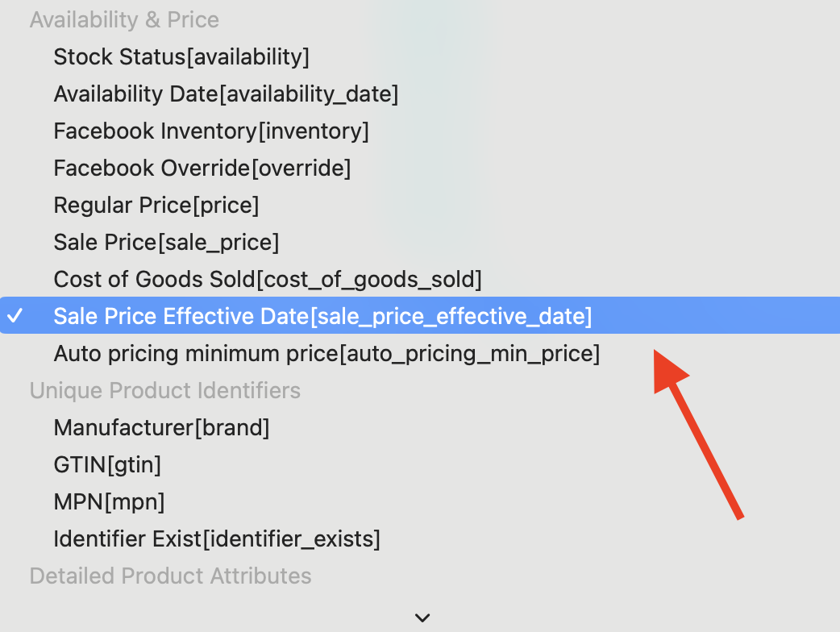Click the red arrow annotation
Screen dimensions: 840x632
point(698,434)
